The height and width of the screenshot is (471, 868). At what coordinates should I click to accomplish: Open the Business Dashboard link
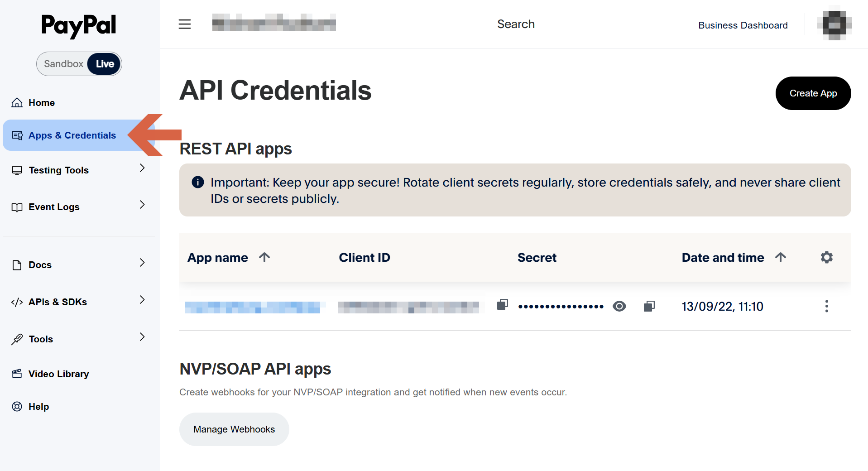tap(743, 25)
